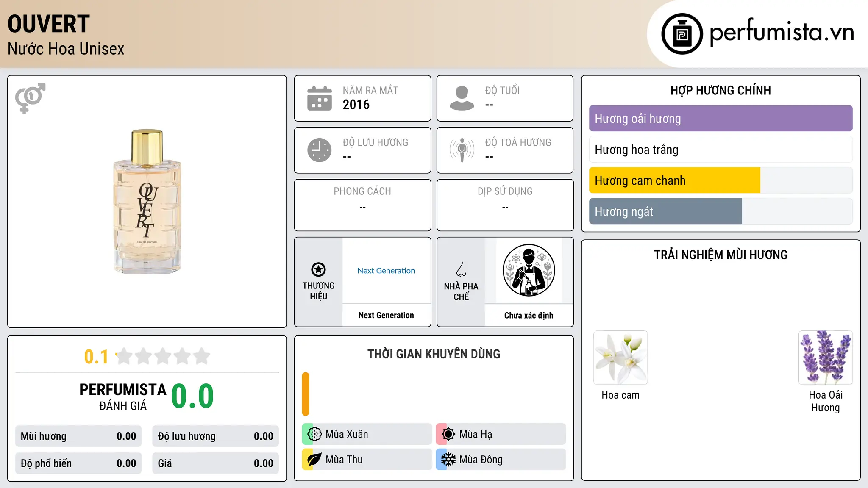Click the THƯƠNG HIỆU label
Screen dimensions: 868x488
tap(318, 291)
